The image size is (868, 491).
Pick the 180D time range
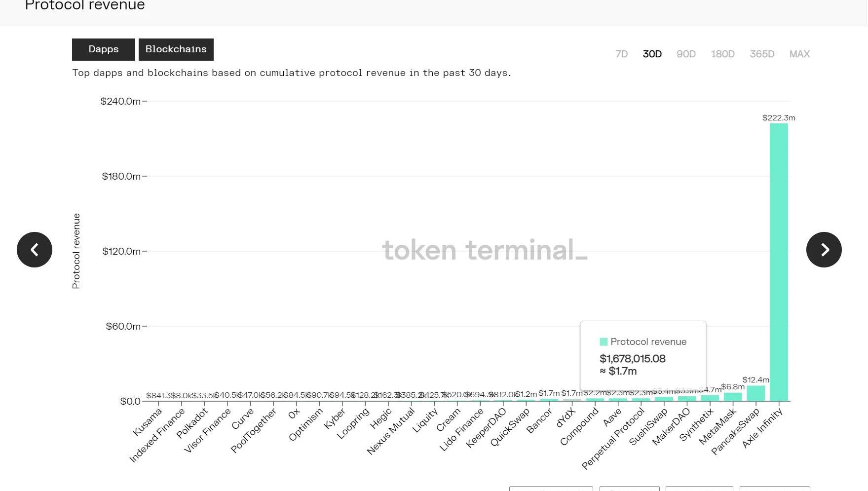tap(722, 54)
